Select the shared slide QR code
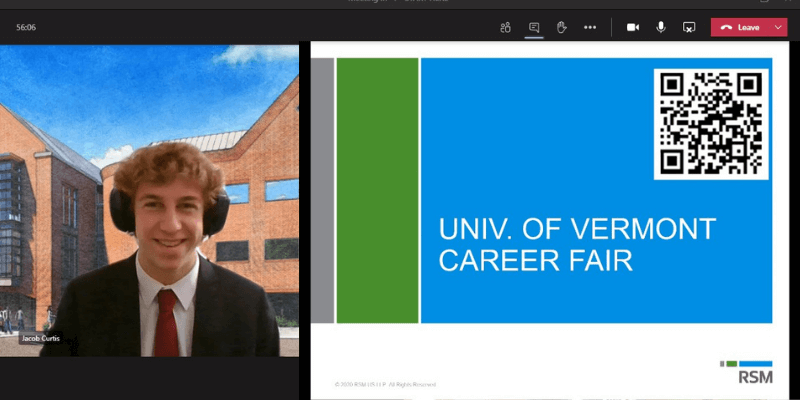Viewport: 800px width, 400px height. (711, 124)
